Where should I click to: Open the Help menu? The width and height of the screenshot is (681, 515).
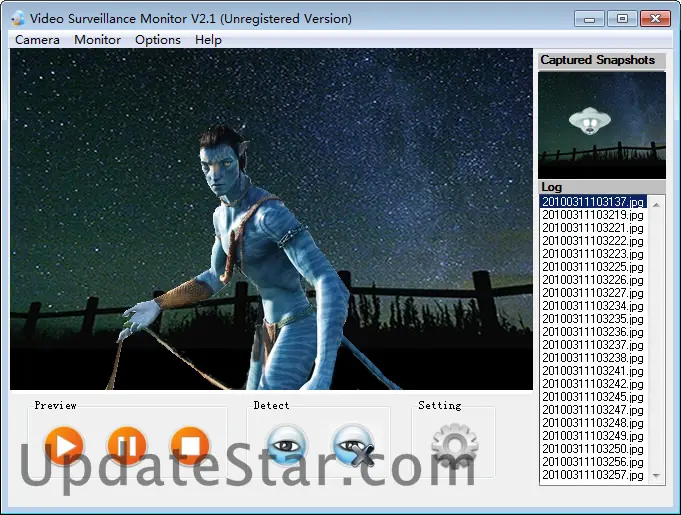click(208, 40)
